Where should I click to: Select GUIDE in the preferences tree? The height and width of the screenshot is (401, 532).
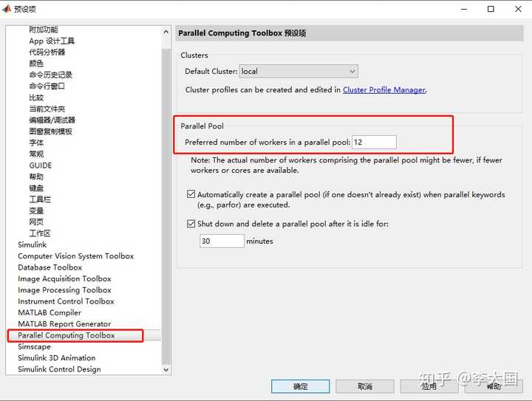point(41,165)
